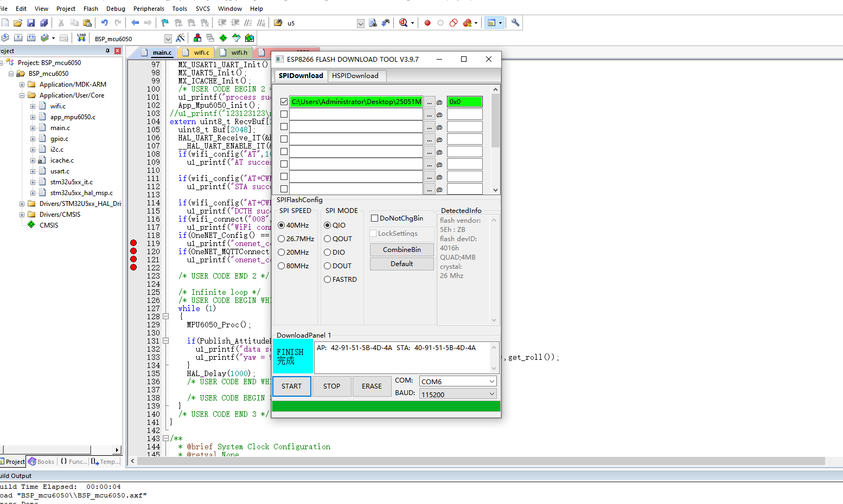Open the BSP_mcu6050 target dropdown
This screenshot has width=843, height=504.
tap(168, 38)
